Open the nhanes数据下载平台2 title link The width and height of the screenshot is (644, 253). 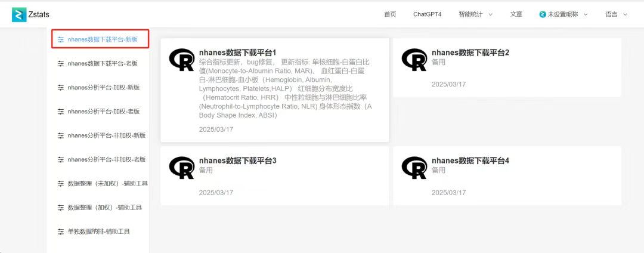click(470, 53)
